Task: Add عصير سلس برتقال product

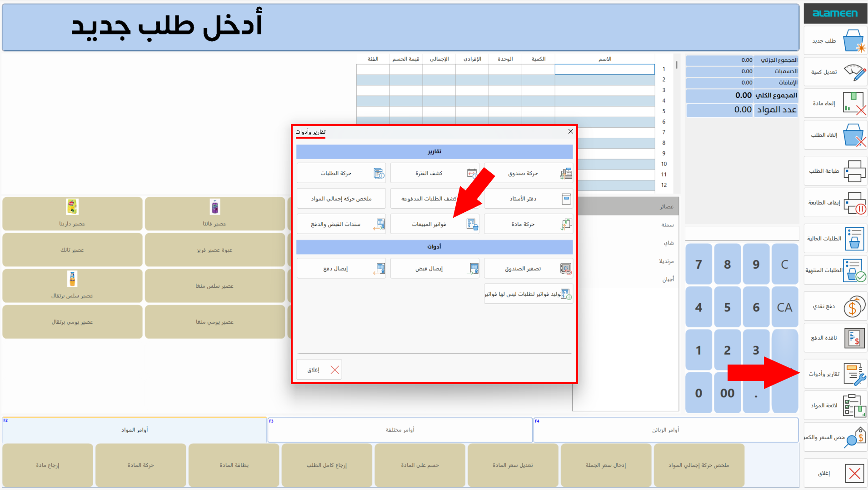Action: coord(72,285)
